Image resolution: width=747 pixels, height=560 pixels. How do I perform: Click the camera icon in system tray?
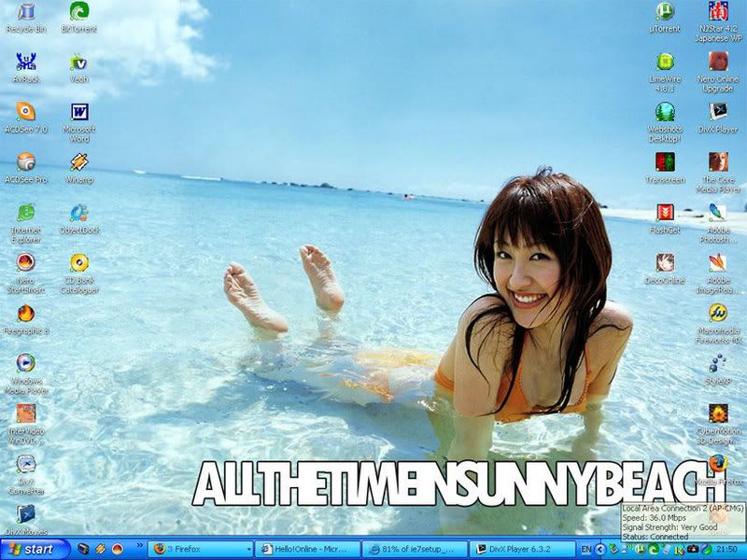click(693, 550)
